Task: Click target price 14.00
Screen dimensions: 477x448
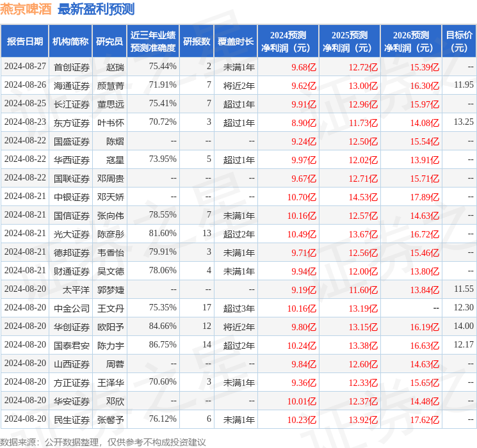Action: 464,326
